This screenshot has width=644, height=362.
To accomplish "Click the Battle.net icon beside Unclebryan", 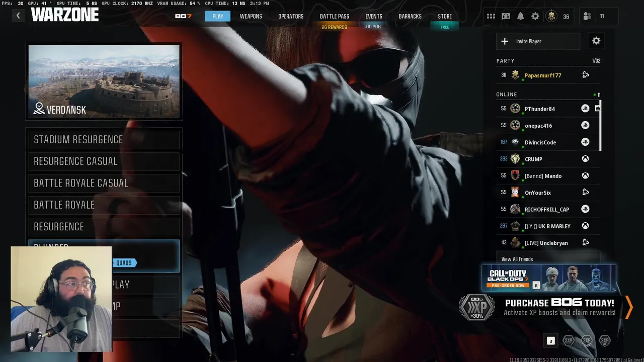I will click(x=586, y=242).
